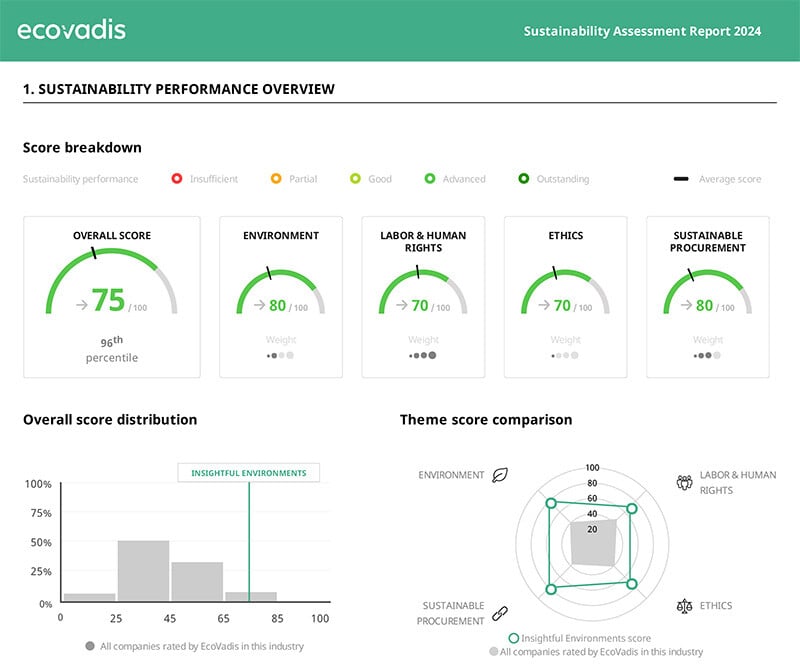
Task: Click the arrow beside overall score 75
Action: pyautogui.click(x=82, y=305)
